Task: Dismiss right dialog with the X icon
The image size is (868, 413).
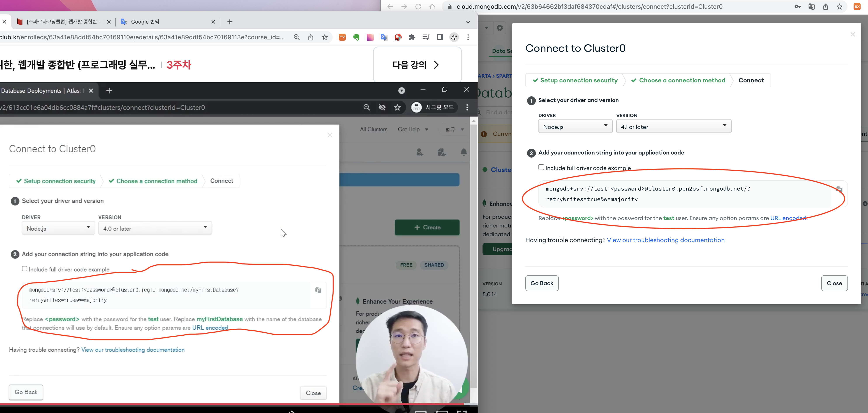Action: pos(852,34)
